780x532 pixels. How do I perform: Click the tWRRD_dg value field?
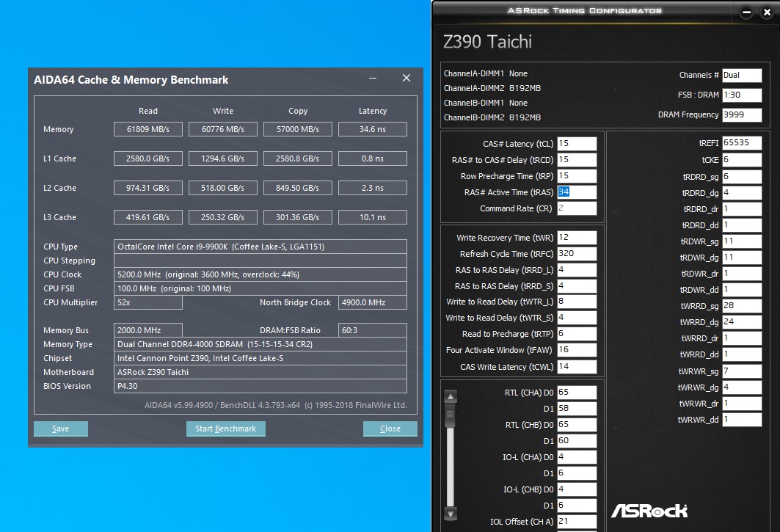[x=742, y=322]
